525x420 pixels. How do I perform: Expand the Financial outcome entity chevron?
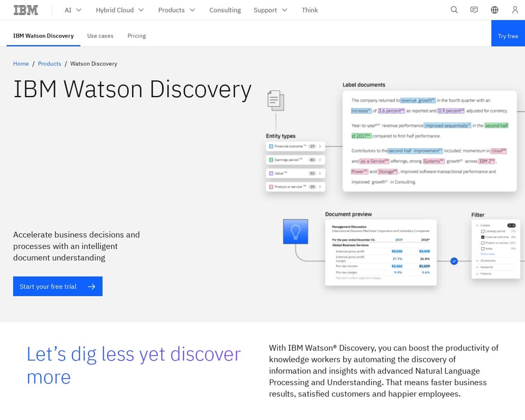320,146
